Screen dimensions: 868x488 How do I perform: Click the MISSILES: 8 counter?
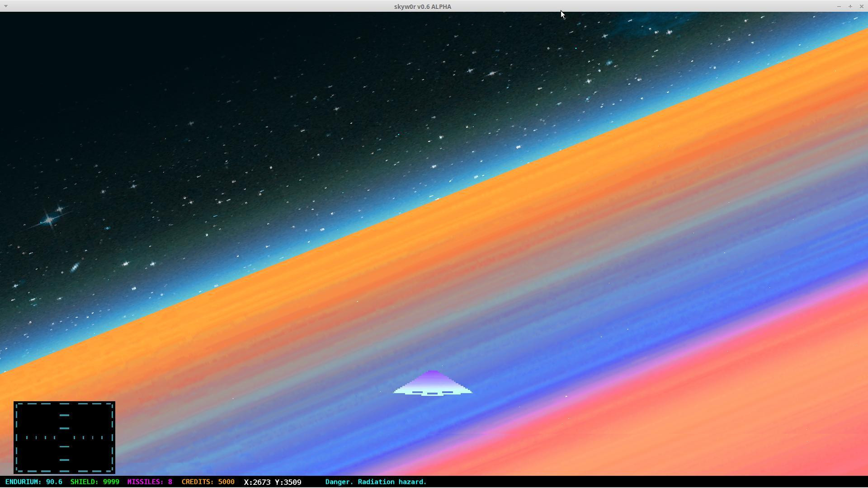click(x=150, y=482)
